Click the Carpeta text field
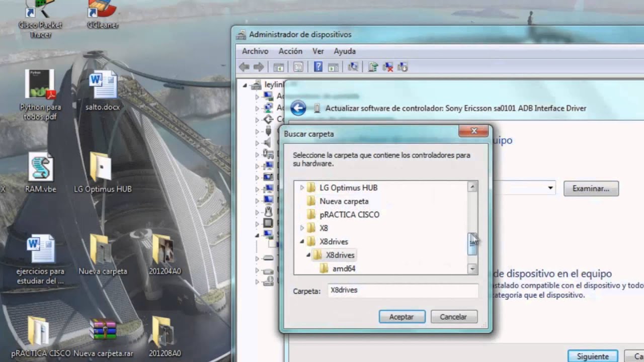The width and height of the screenshot is (644, 362). click(403, 290)
